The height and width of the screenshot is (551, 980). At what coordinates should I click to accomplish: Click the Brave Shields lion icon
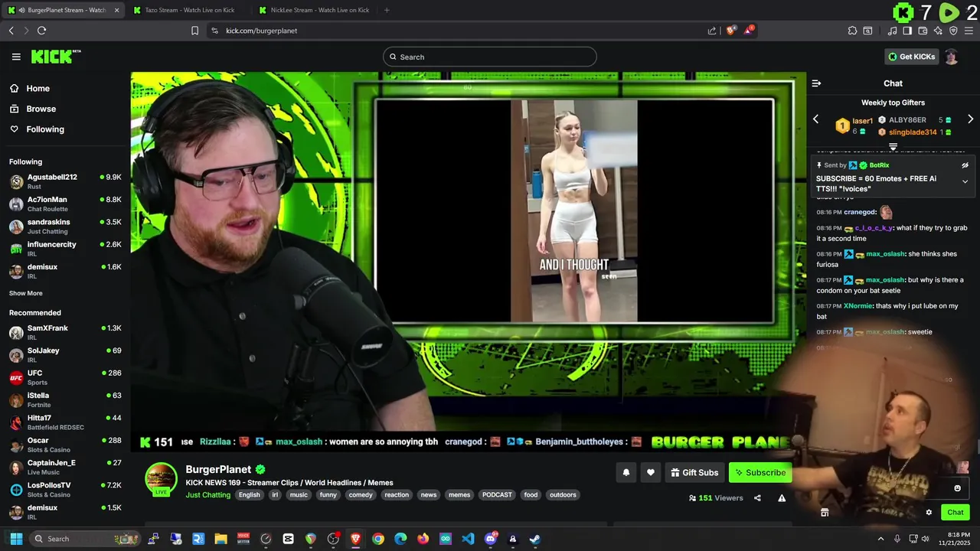(x=731, y=31)
